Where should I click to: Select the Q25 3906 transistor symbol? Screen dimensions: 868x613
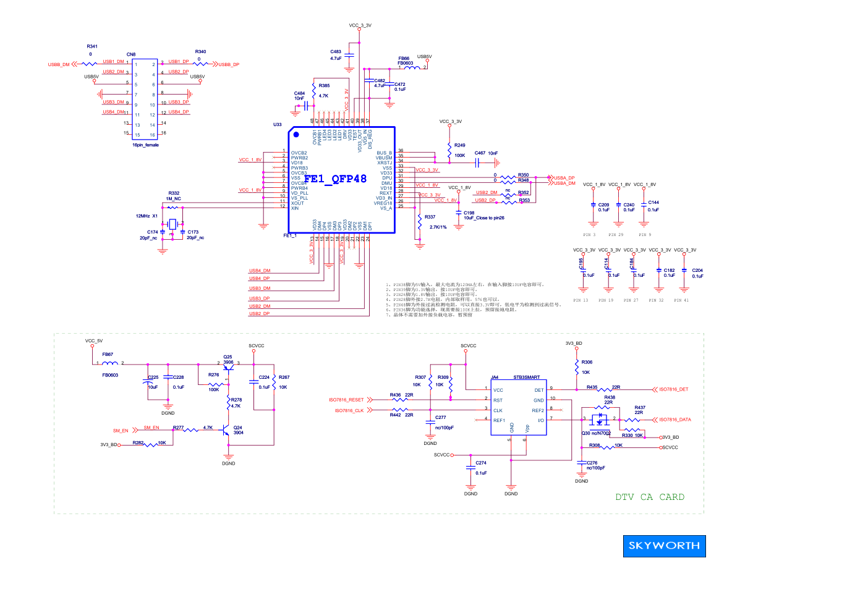[228, 367]
